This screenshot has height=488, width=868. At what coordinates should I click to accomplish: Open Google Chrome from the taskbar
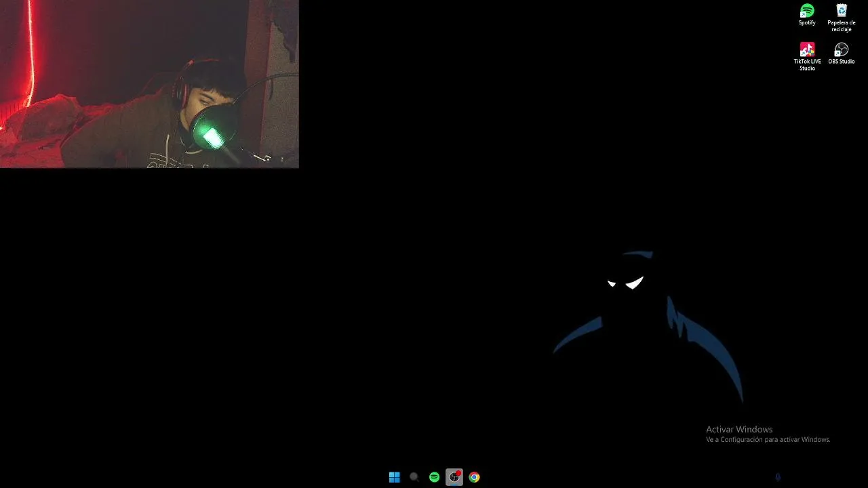[x=475, y=477]
